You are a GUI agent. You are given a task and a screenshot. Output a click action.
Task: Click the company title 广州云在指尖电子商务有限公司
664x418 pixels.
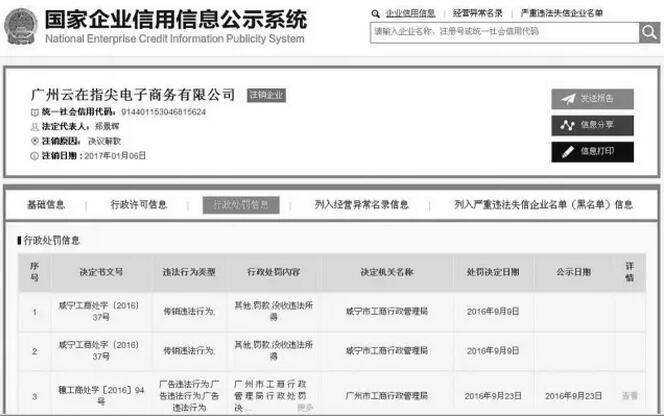(133, 95)
